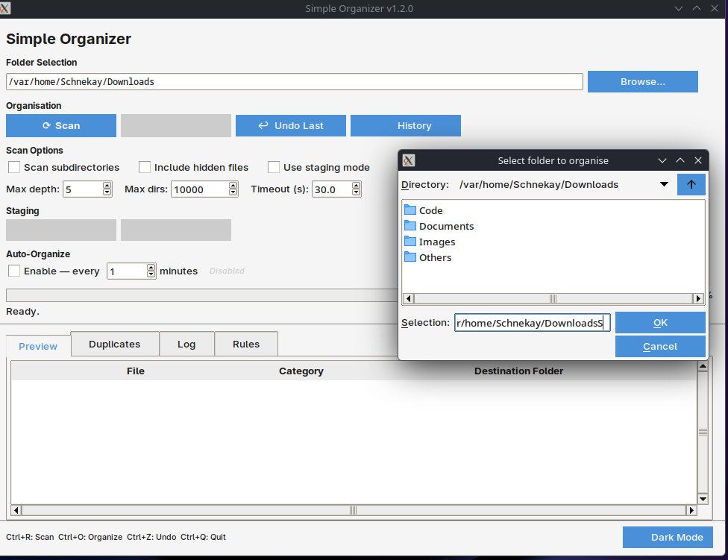Viewport: 728px width, 560px height.
Task: Click the X icon in dialog title bar
Action: click(409, 160)
